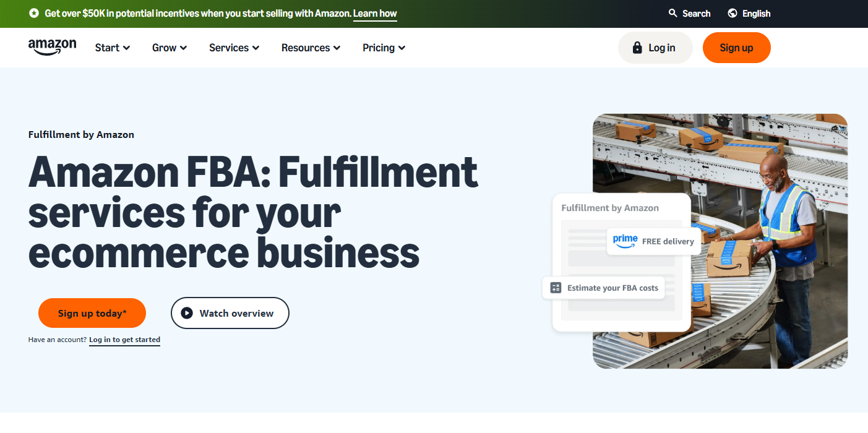Click Log in to get started link
Image resolution: width=868 pixels, height=433 pixels.
(x=124, y=340)
